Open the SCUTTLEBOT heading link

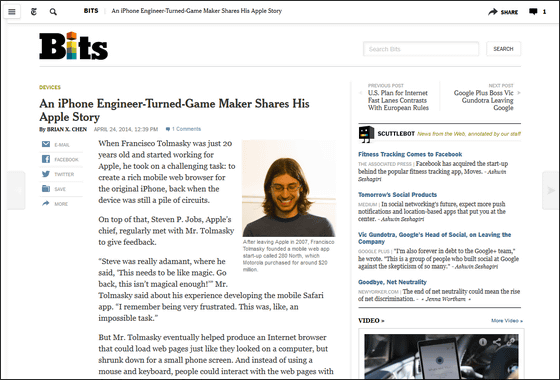(x=396, y=134)
